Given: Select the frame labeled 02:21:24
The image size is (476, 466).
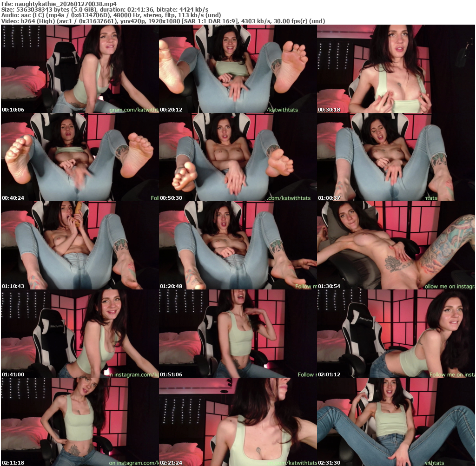Looking at the screenshot, I should [238, 422].
